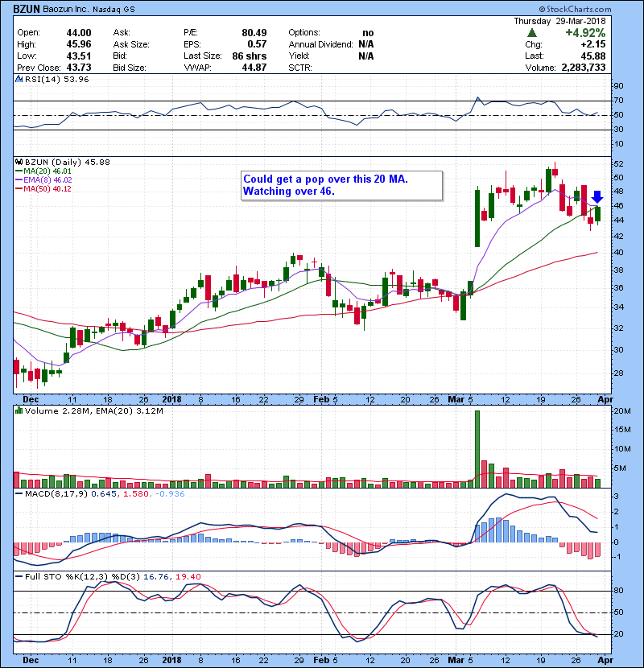Click the Baozun Inc. company name
The image size is (644, 668).
pyautogui.click(x=65, y=9)
